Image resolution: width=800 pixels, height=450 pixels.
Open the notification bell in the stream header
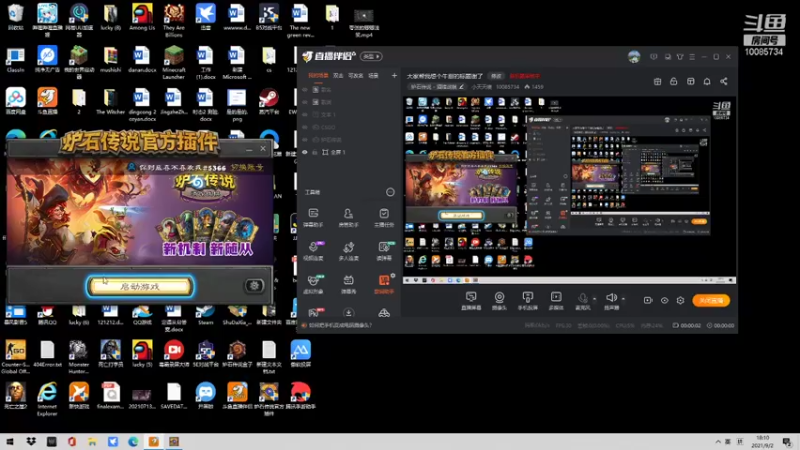point(707,82)
